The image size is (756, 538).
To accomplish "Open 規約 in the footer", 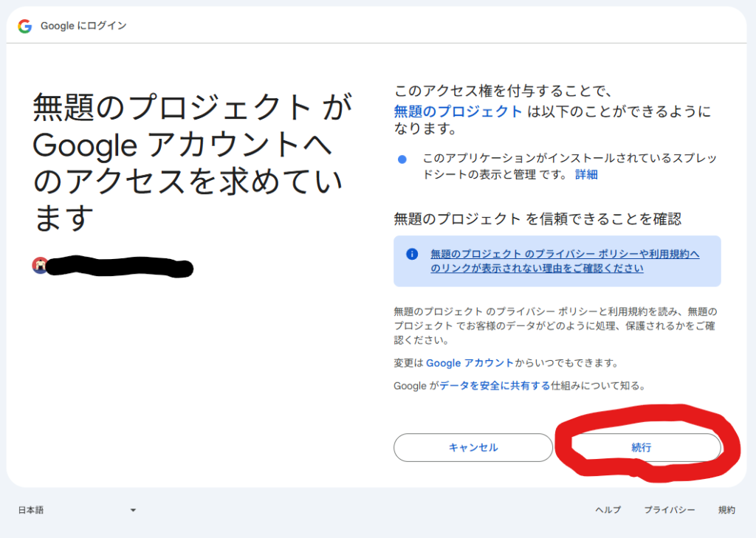I will (726, 510).
